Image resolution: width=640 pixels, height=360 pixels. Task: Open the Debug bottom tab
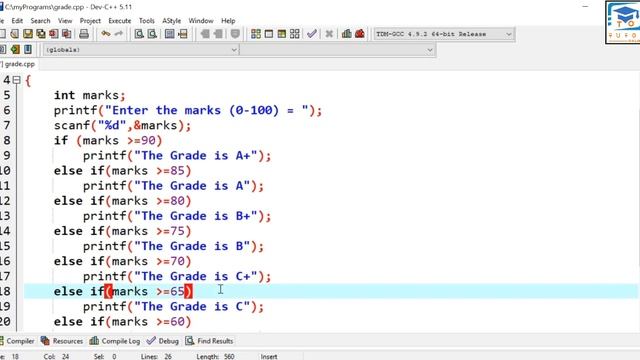pos(163,341)
